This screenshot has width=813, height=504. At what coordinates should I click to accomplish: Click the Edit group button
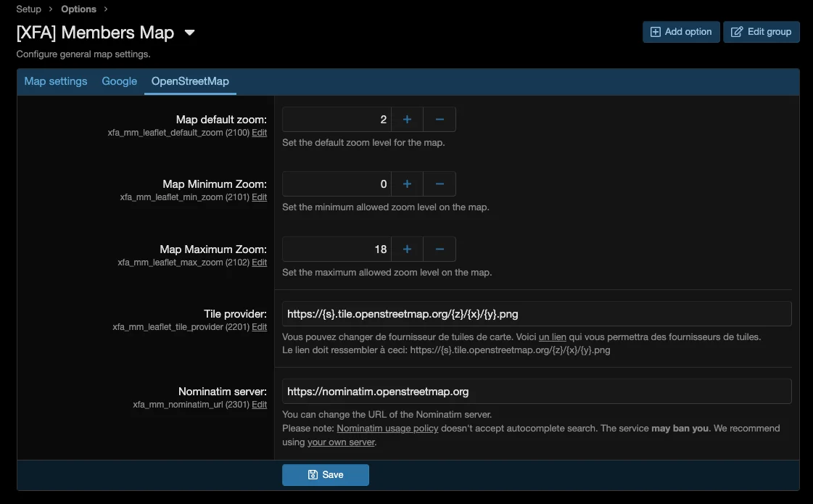tap(762, 32)
